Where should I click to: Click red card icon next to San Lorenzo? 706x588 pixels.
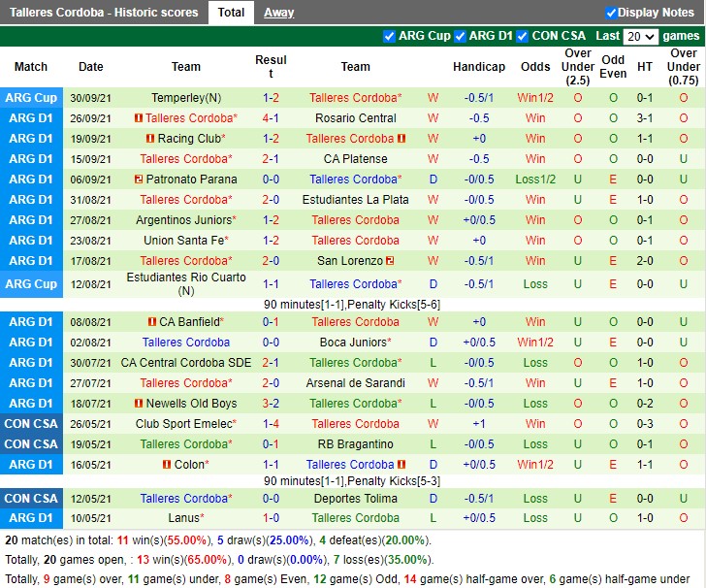pos(390,261)
